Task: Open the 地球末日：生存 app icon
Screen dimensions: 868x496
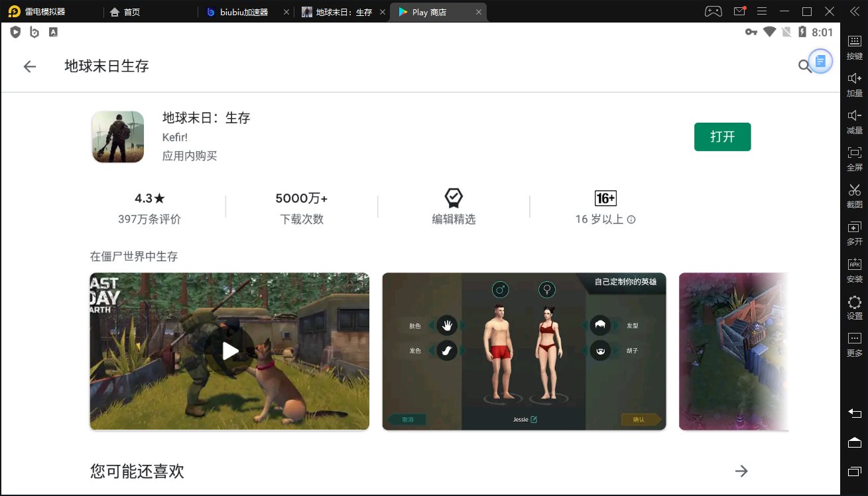Action: (x=118, y=137)
